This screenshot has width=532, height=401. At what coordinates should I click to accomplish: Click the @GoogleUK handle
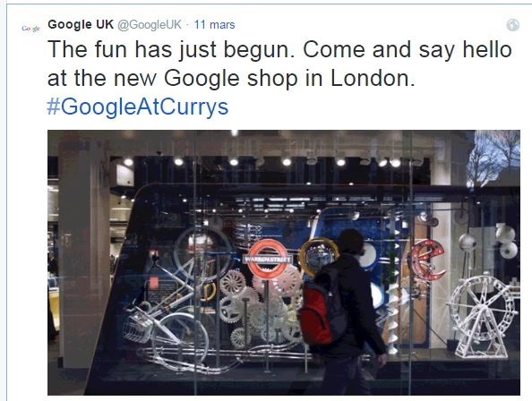click(150, 25)
